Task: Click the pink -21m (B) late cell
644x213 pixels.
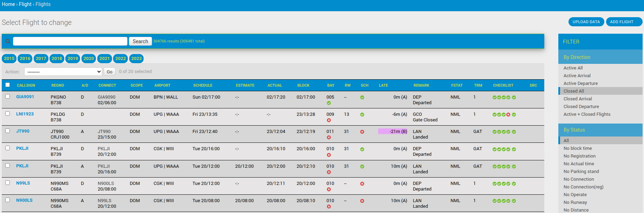Action: click(x=393, y=131)
